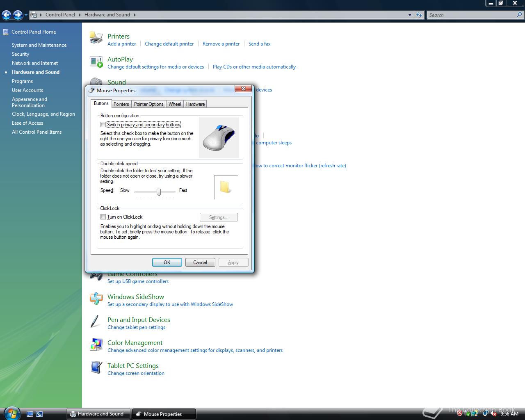Click the Refresh button next to address bar
This screenshot has height=420, width=525.
click(x=419, y=15)
